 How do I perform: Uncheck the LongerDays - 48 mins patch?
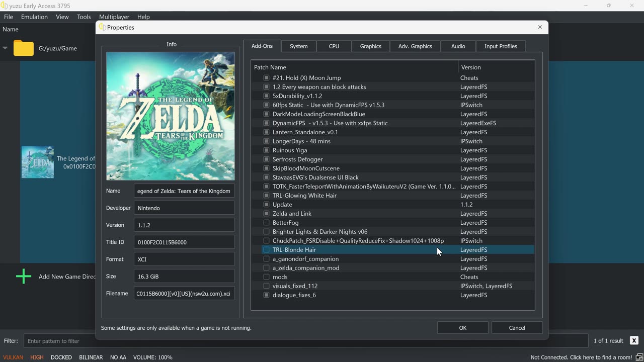click(267, 141)
